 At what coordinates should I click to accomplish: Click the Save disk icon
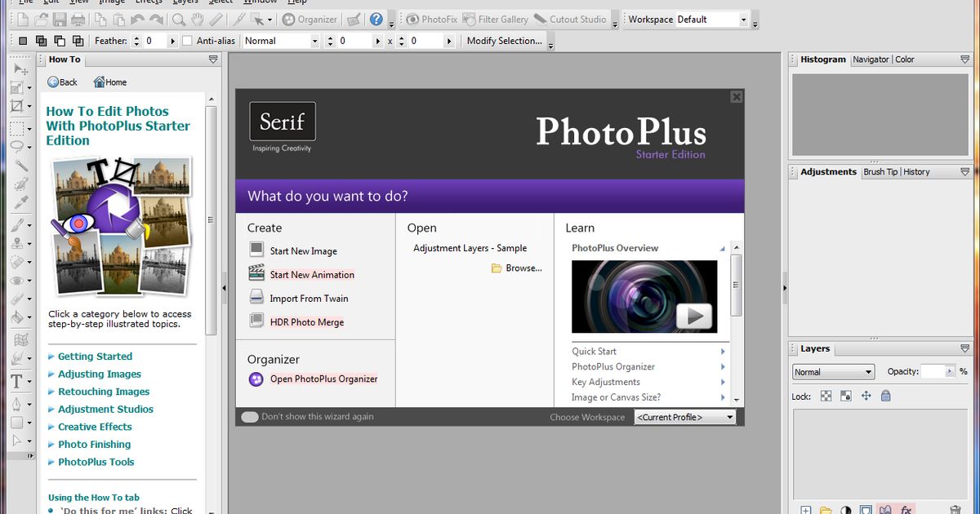(59, 20)
